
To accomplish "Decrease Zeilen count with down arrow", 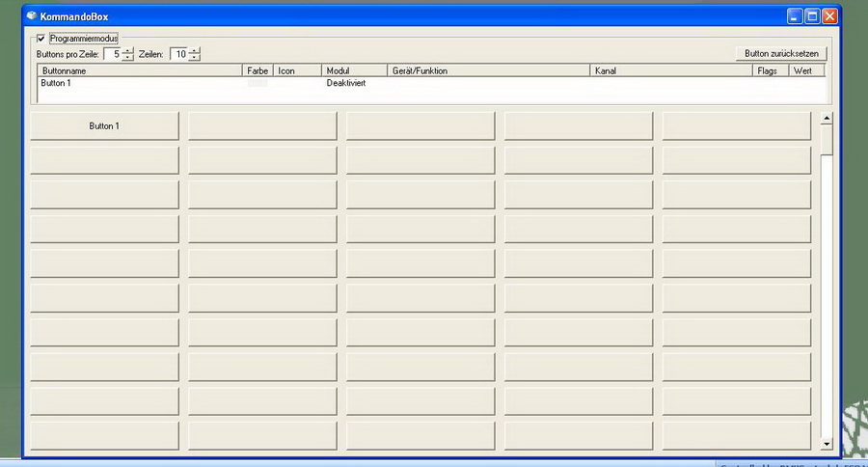I will 195,58.
